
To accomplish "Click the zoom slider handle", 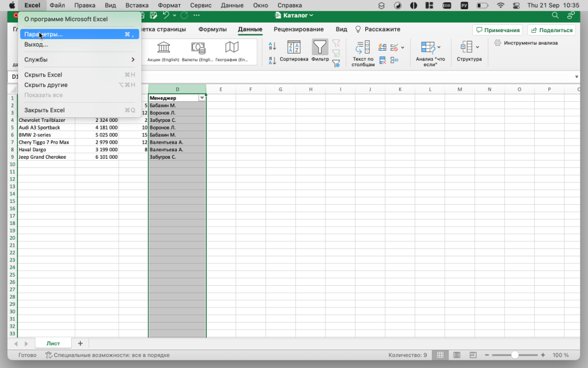I will tap(515, 355).
